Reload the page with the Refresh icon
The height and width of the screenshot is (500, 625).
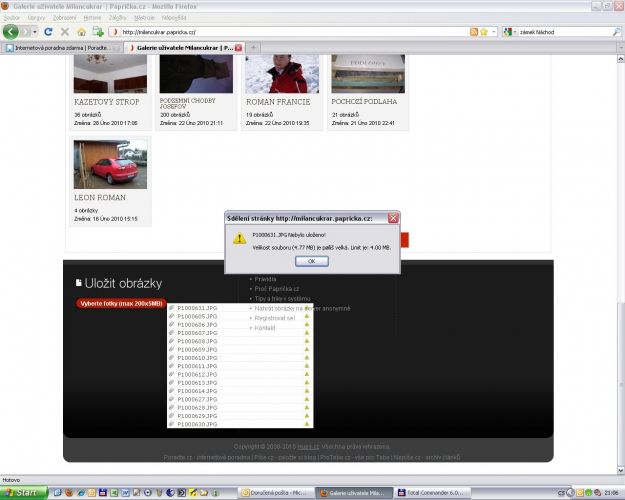48,32
